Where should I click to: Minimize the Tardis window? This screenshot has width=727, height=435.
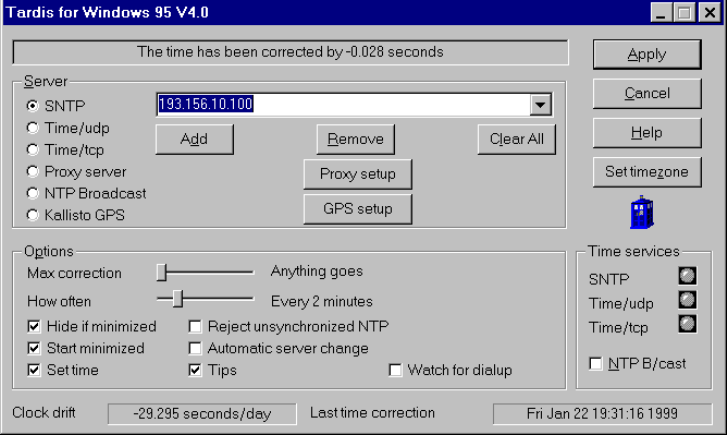[x=661, y=13]
